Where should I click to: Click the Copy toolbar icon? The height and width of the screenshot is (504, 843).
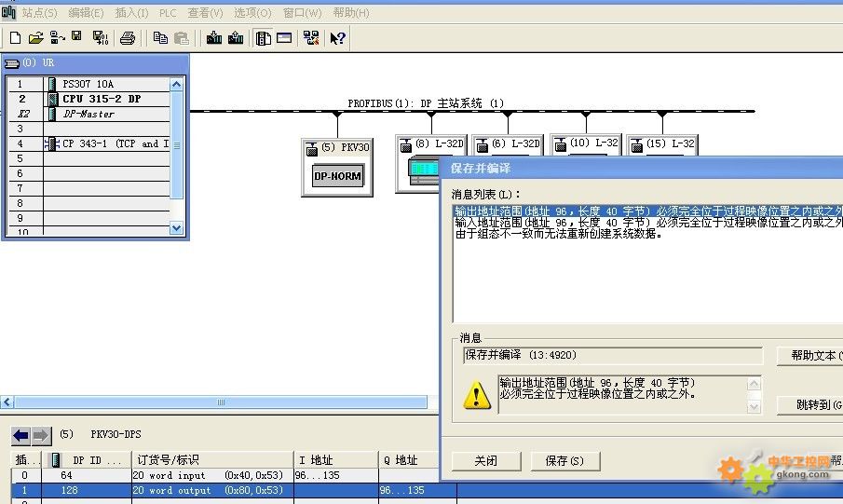pyautogui.click(x=160, y=38)
